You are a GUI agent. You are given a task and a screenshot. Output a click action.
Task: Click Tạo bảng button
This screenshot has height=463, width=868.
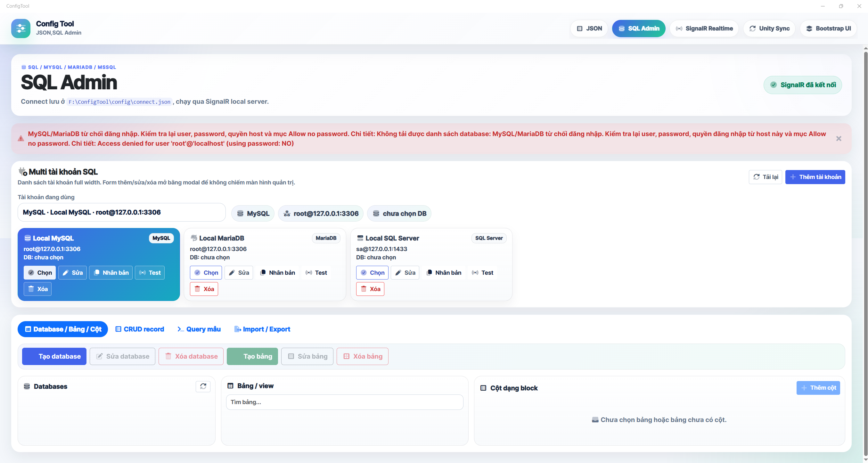pyautogui.click(x=252, y=356)
